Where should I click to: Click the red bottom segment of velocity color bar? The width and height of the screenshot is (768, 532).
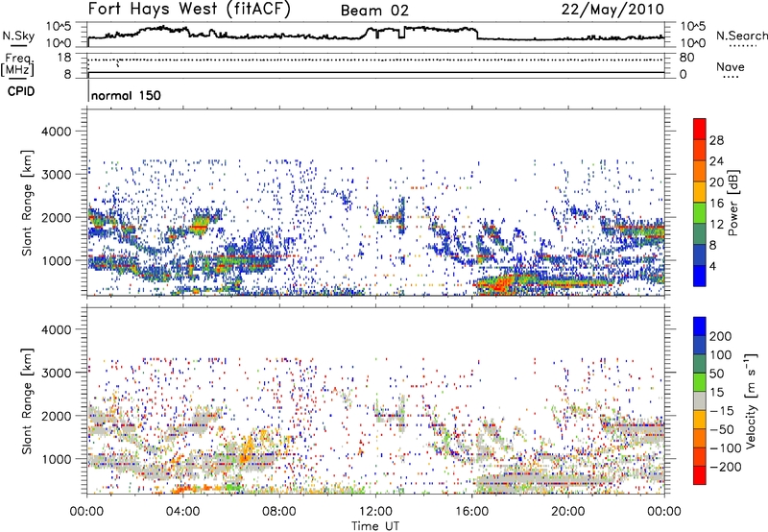(700, 475)
